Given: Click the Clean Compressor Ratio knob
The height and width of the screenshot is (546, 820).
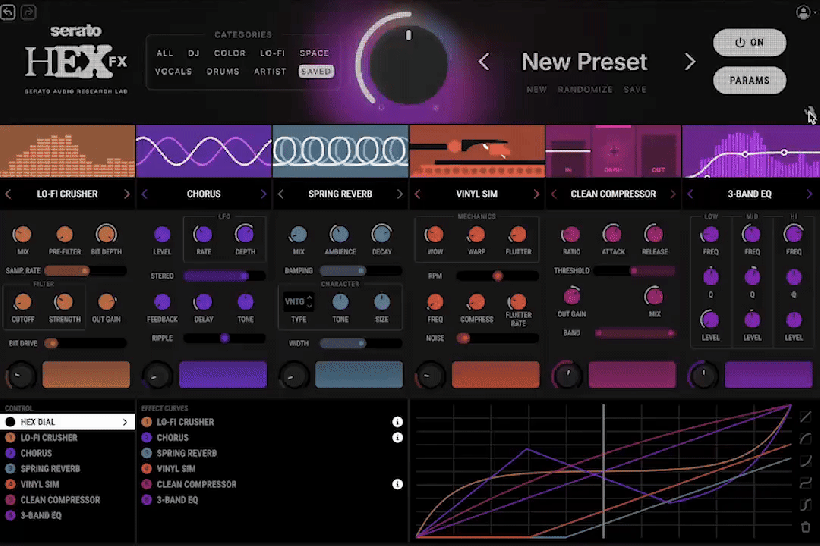Looking at the screenshot, I should 571,234.
